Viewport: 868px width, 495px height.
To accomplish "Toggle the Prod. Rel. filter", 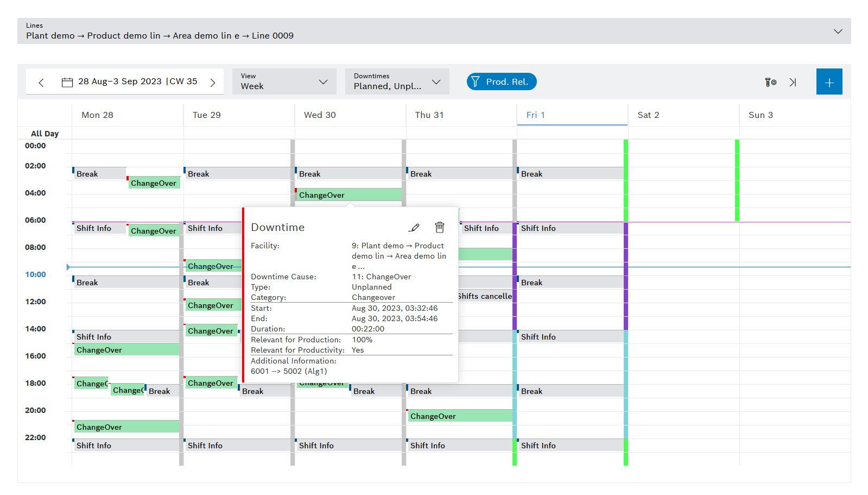I will point(501,82).
